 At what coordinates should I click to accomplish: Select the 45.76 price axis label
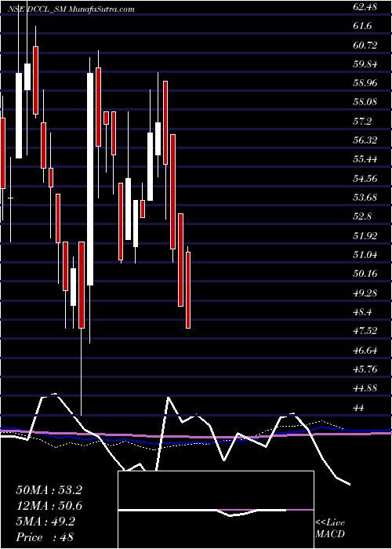pyautogui.click(x=365, y=369)
